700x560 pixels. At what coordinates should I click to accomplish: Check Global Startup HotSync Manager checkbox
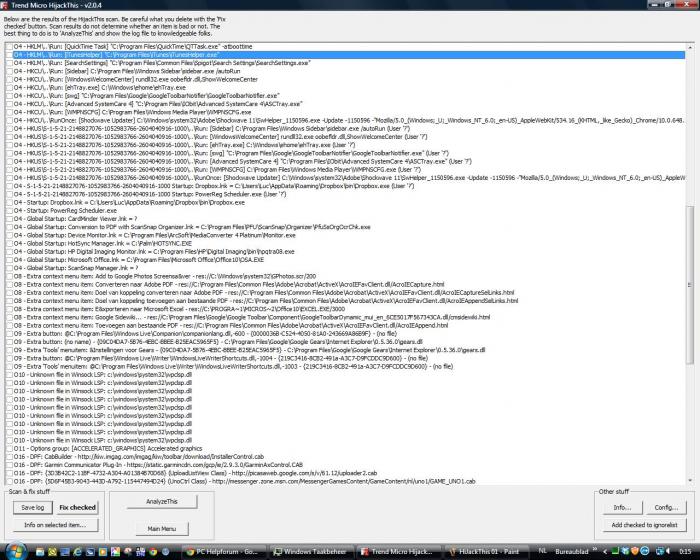[x=9, y=243]
